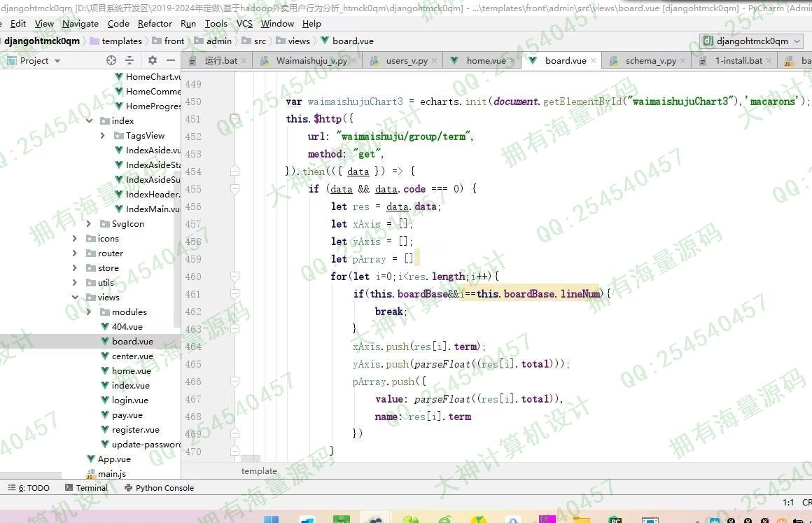Open djangohtmck0qm run configuration dropdown
Screen dimensions: 812x523
tap(752, 41)
